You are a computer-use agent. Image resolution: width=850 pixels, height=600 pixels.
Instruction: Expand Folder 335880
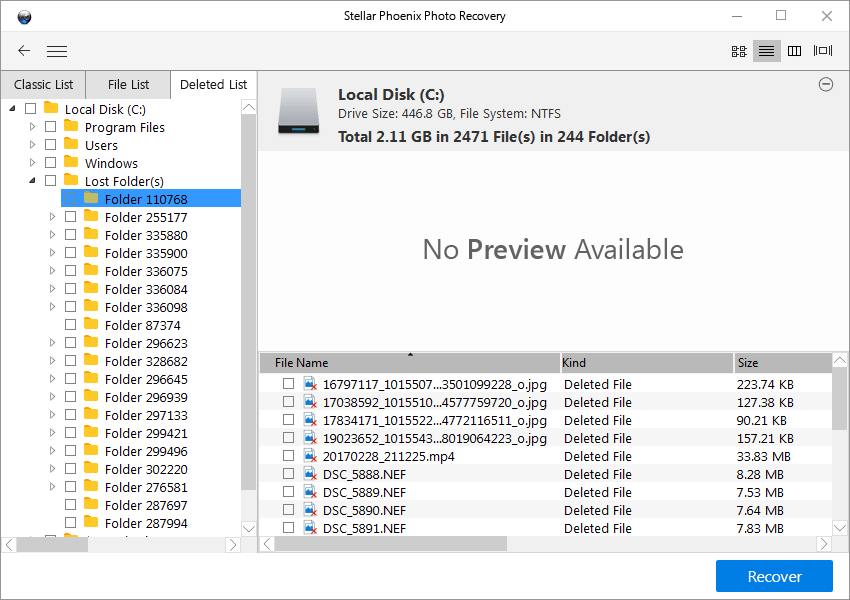pyautogui.click(x=53, y=235)
